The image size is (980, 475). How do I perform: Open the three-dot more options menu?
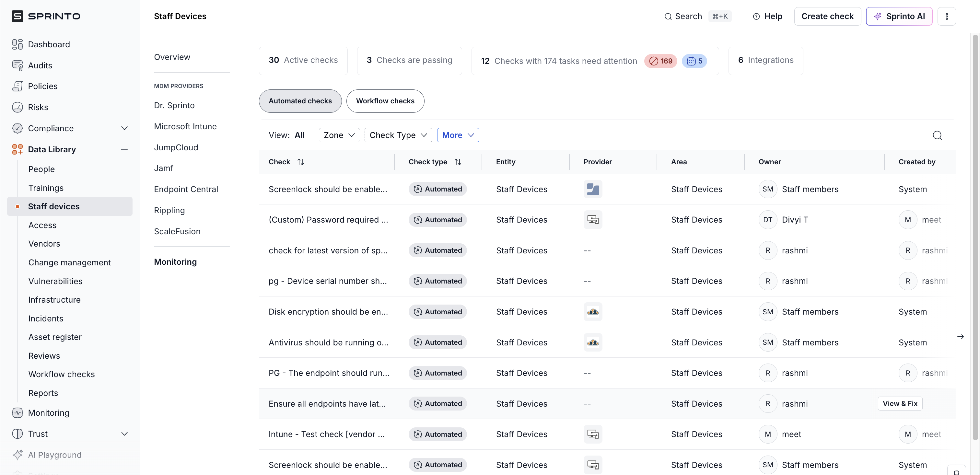tap(946, 16)
